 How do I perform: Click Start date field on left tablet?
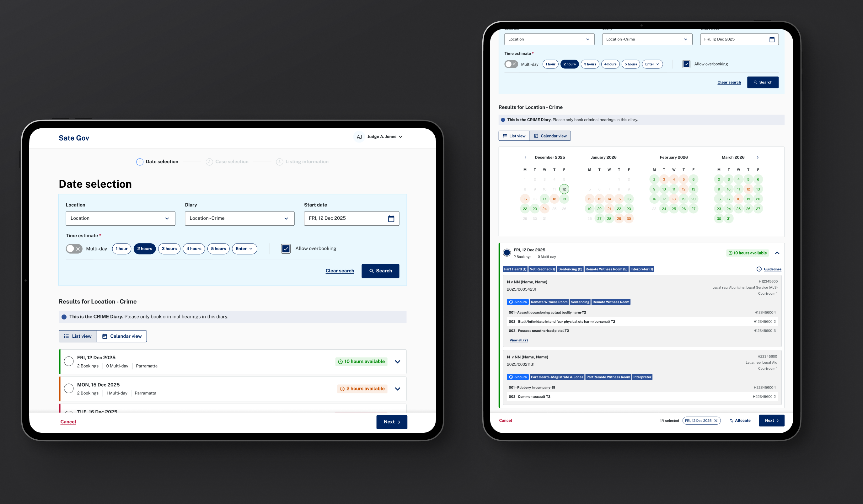tap(352, 218)
